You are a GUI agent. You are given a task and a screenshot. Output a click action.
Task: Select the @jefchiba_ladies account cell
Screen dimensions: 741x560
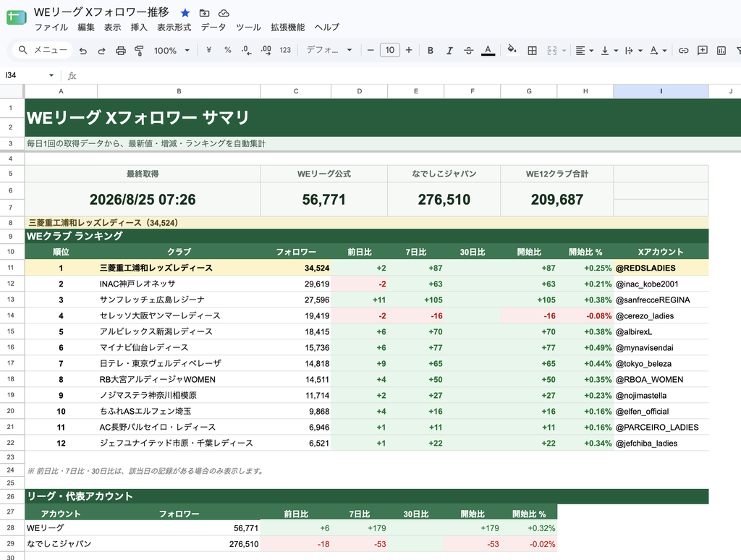click(x=661, y=444)
